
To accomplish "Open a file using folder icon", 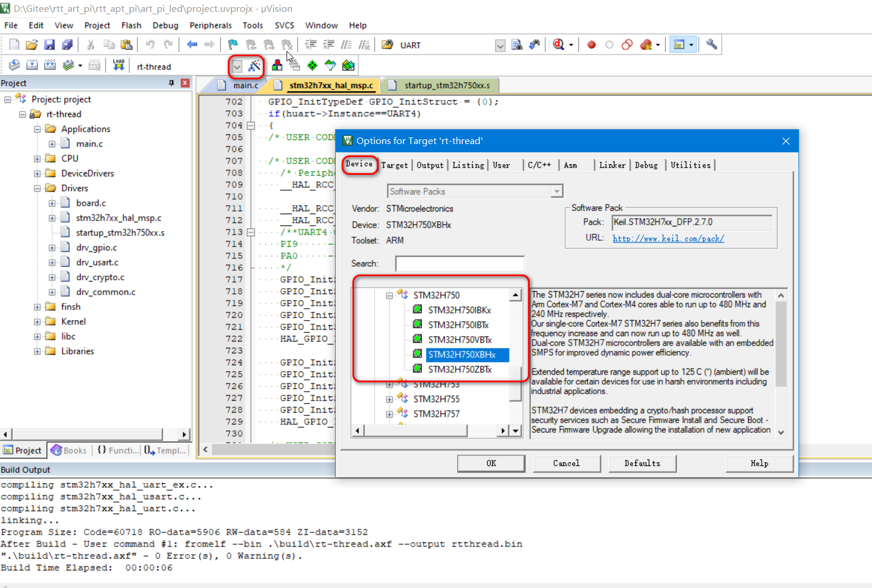I will tap(32, 44).
